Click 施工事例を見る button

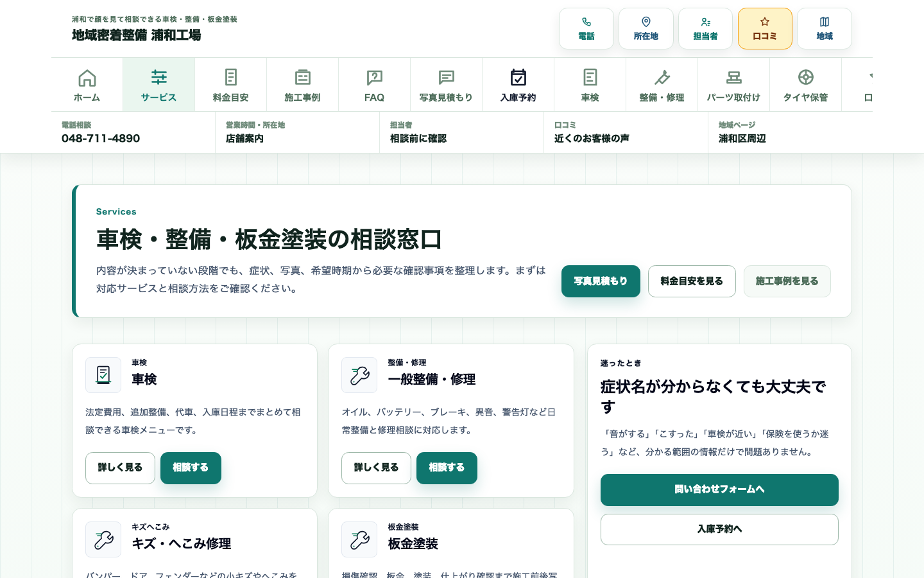pyautogui.click(x=787, y=281)
